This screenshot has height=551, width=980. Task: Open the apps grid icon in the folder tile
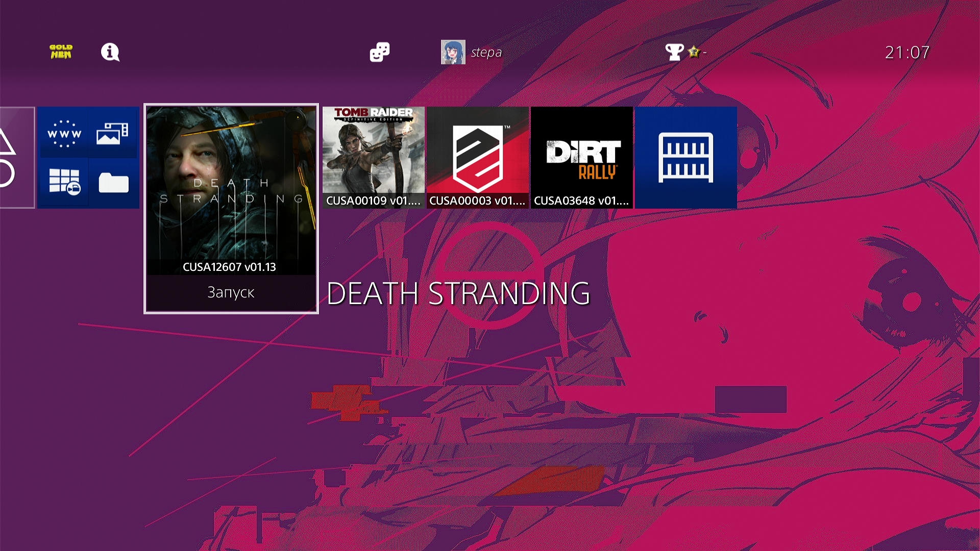(64, 182)
